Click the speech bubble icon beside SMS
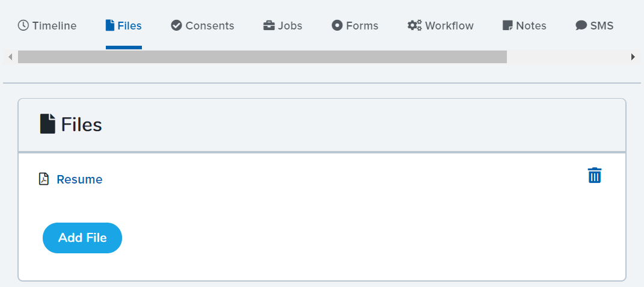This screenshot has height=287, width=644. (x=581, y=25)
